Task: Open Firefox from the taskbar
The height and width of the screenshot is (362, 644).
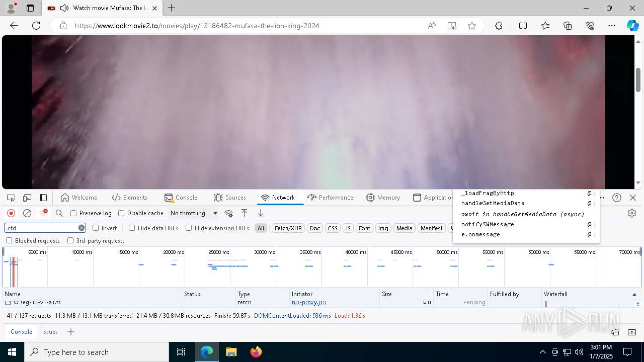Action: tap(256, 352)
